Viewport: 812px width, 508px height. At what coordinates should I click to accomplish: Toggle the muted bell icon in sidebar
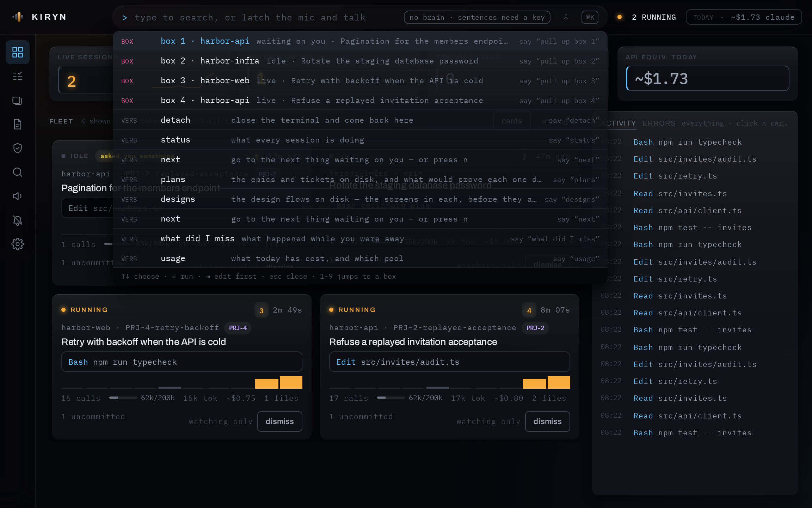point(18,220)
